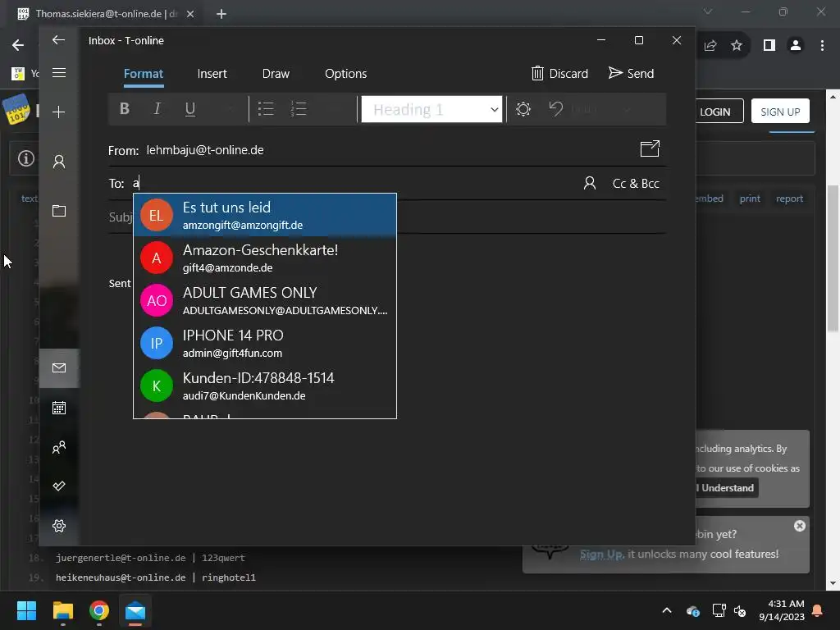840x630 pixels.
Task: Click the webpage vertical scrollbar
Action: click(833, 257)
